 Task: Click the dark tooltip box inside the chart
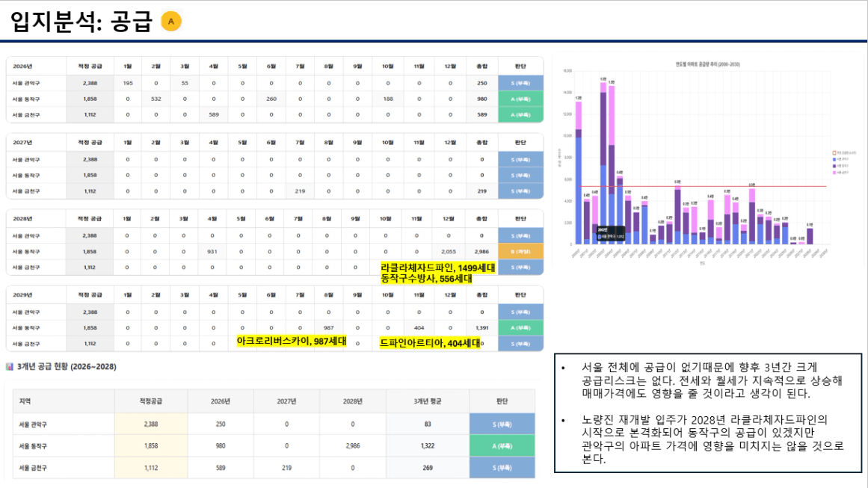[x=611, y=233]
